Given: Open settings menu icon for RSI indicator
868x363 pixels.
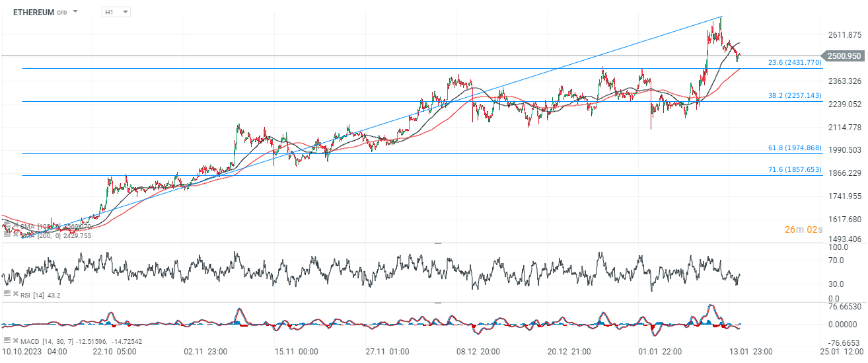Looking at the screenshot, I should [7, 293].
